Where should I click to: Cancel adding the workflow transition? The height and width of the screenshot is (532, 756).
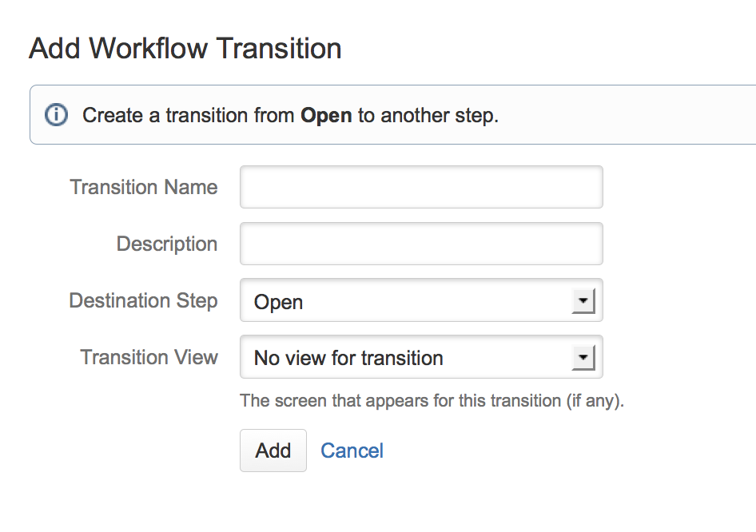pos(352,451)
